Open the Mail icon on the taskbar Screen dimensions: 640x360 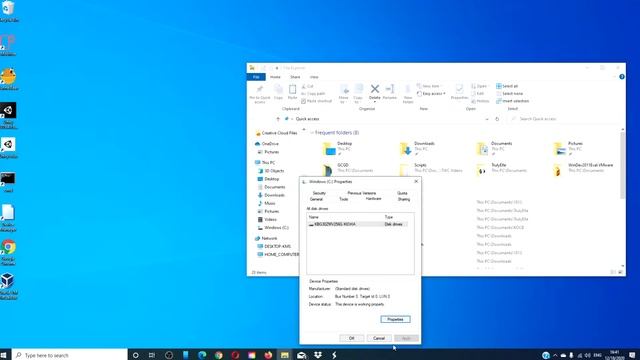tap(301, 355)
